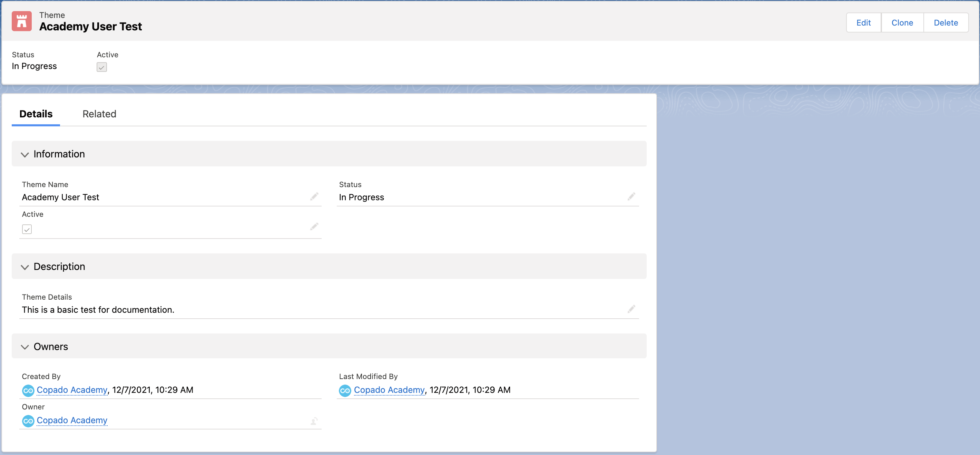The width and height of the screenshot is (980, 455).
Task: Select the Details tab
Action: click(36, 114)
